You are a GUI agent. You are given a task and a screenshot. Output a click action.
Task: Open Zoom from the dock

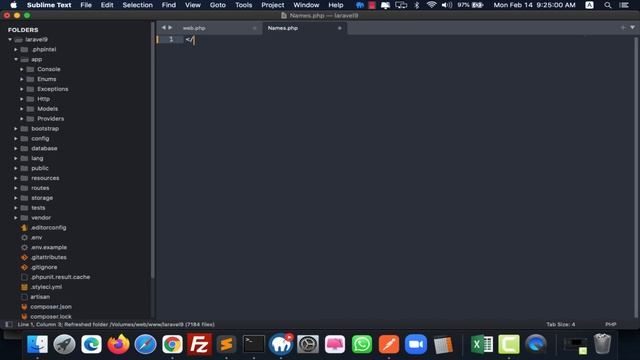tap(416, 344)
